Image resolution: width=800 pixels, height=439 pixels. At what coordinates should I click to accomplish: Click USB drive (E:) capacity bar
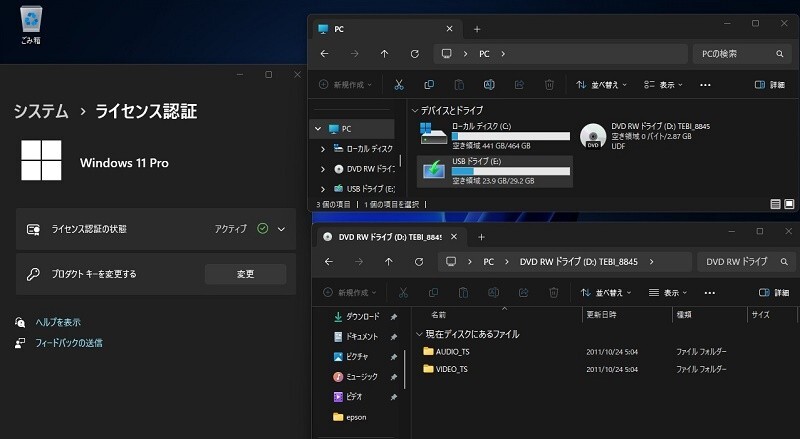point(511,172)
